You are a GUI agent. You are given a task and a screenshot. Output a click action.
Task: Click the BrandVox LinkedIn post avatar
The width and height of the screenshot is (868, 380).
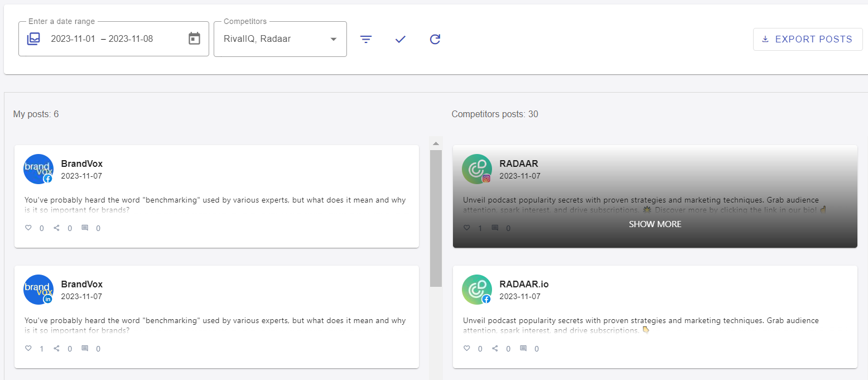(38, 290)
